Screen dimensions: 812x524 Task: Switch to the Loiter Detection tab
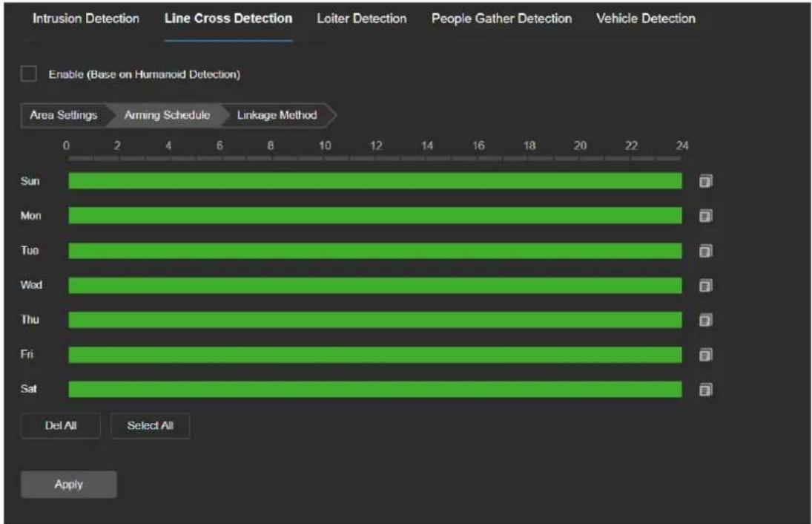[362, 19]
